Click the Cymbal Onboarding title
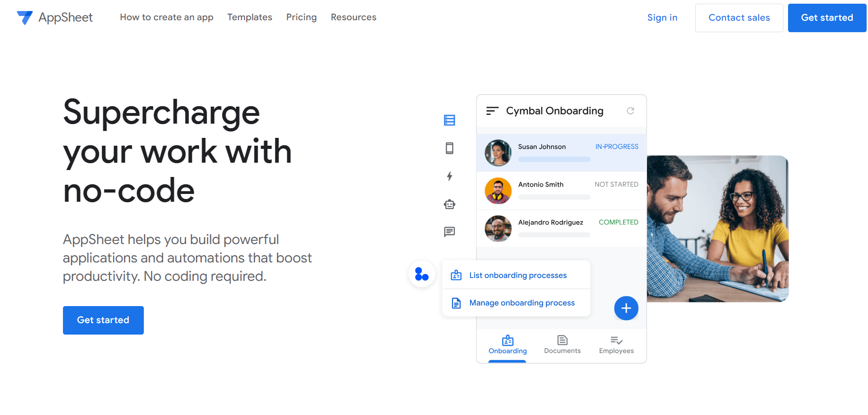The height and width of the screenshot is (415, 868). [x=555, y=111]
